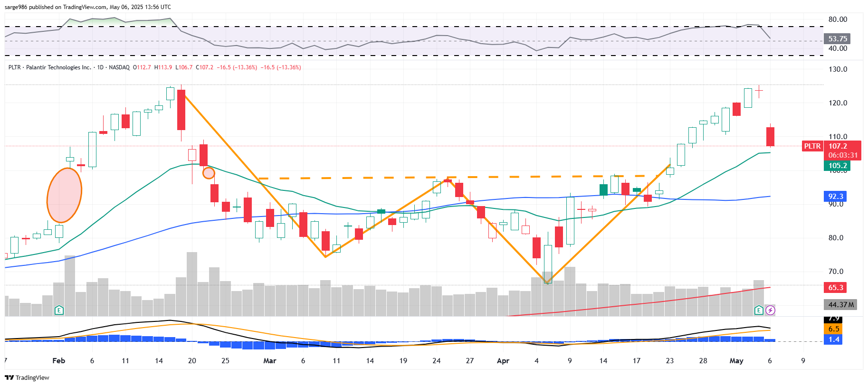Click the latest red candle on May 6
The width and height of the screenshot is (868, 386).
tap(770, 137)
